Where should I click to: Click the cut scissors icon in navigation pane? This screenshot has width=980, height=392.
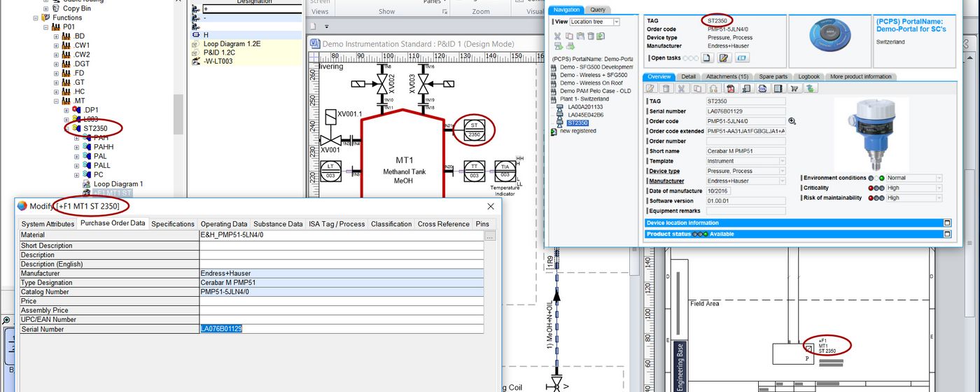(557, 36)
